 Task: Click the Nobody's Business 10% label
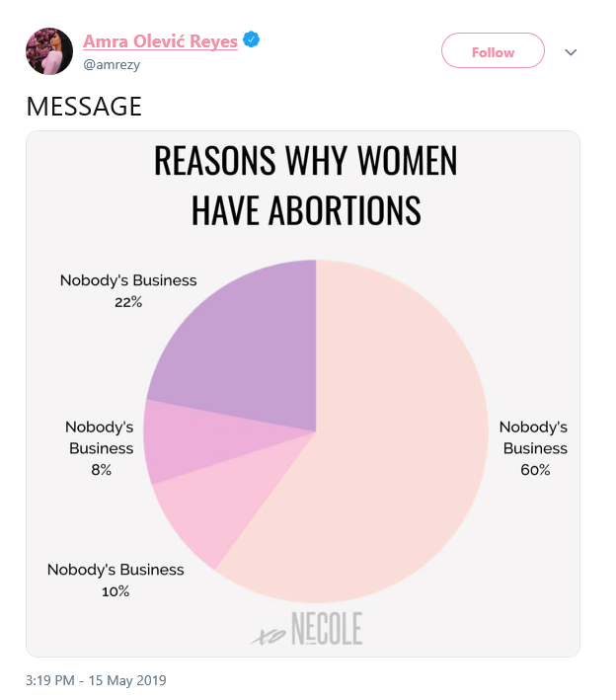point(115,581)
